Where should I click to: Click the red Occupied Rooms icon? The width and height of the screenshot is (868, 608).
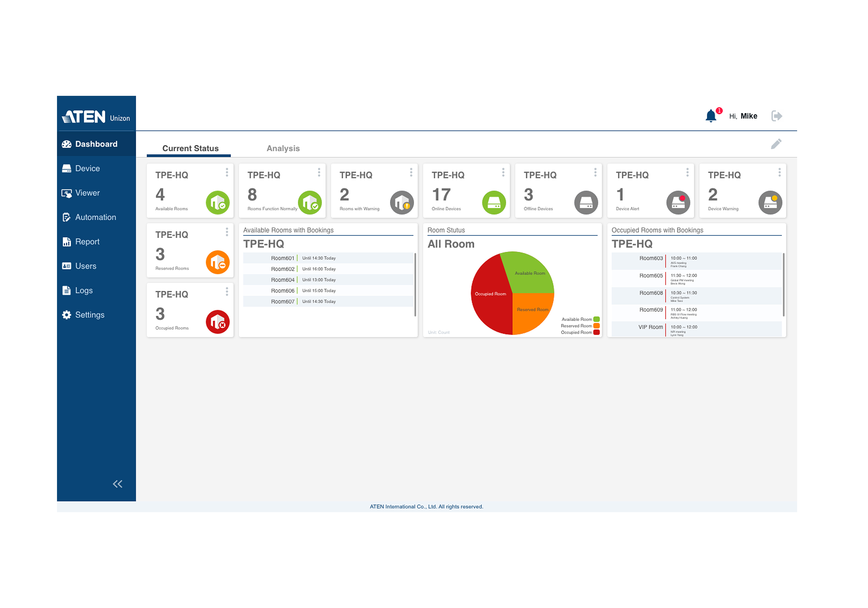coord(217,322)
